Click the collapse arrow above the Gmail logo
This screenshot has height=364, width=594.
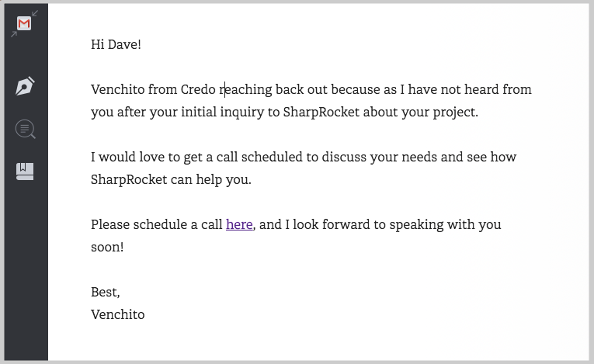pos(35,14)
